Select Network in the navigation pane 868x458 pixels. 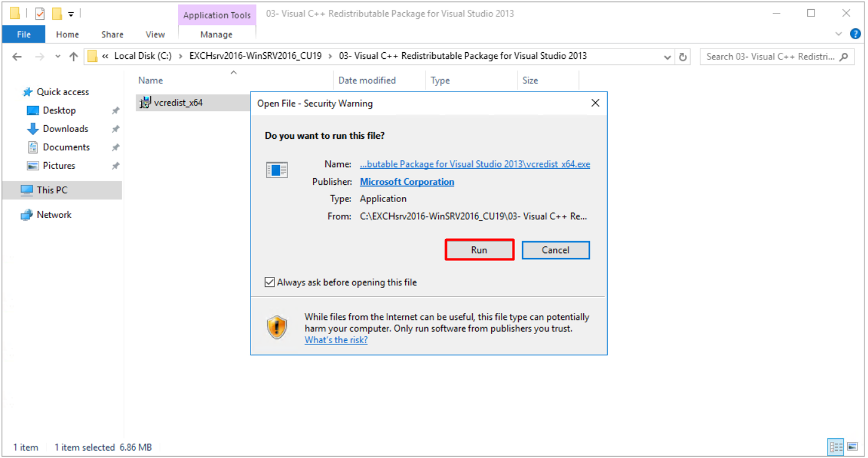pyautogui.click(x=54, y=214)
